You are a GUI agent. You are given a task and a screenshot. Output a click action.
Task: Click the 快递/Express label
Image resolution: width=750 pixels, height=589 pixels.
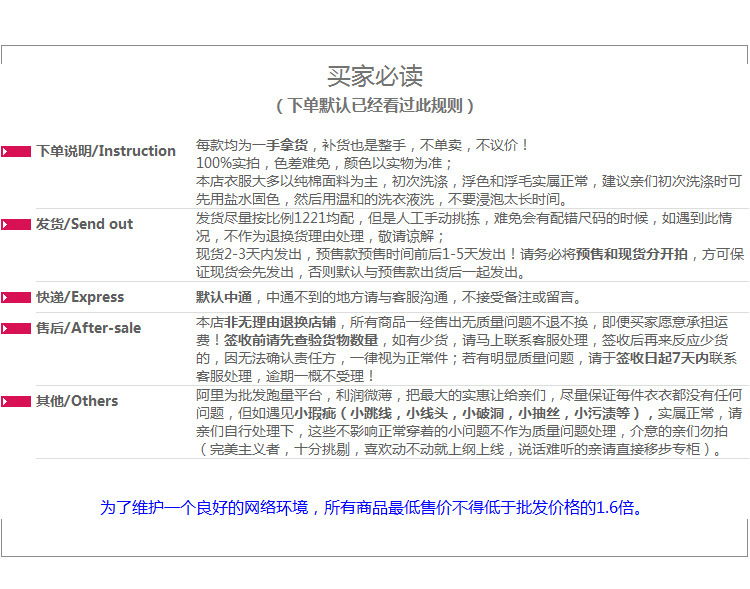click(80, 297)
